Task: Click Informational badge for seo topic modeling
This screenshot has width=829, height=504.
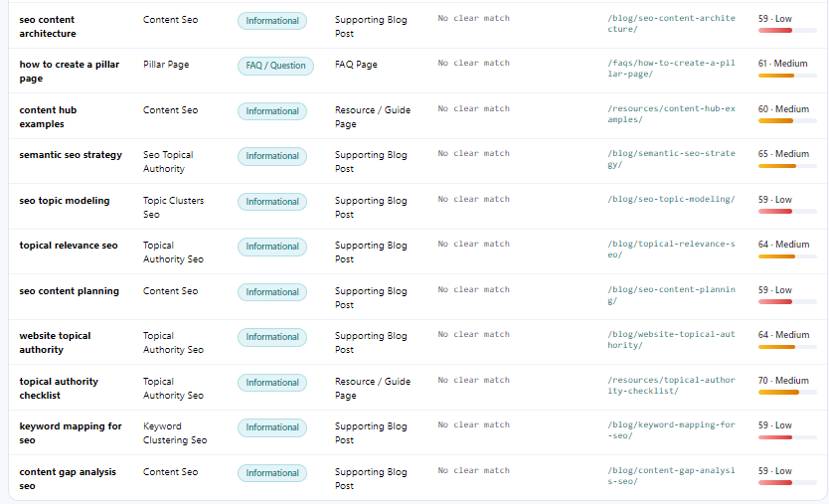Action: [x=272, y=202]
